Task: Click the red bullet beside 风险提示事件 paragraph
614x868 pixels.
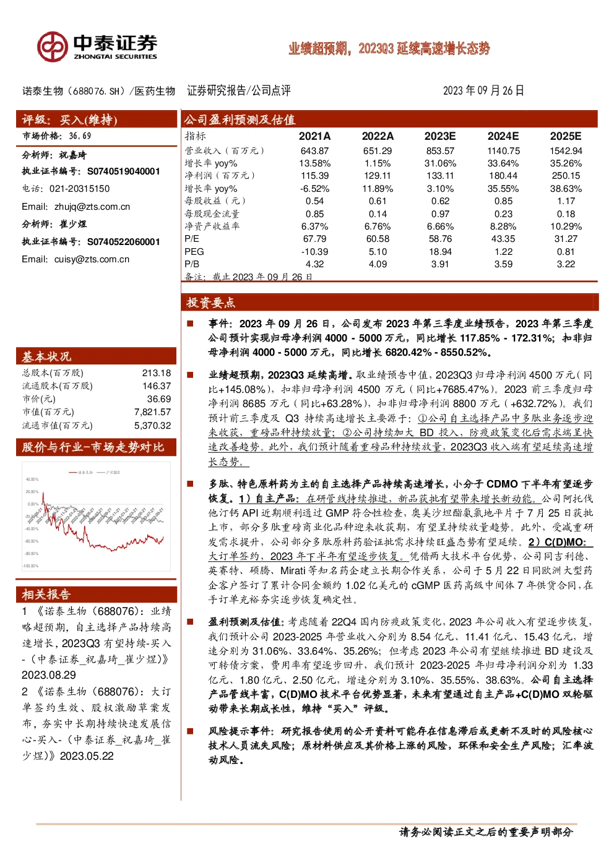Action: 191,731
